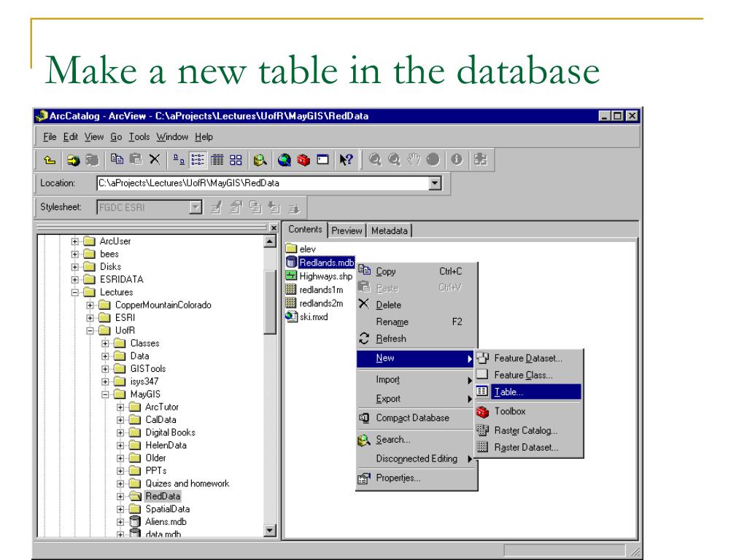This screenshot has width=747, height=560.
Task: Select the Zoom Out tool
Action: click(394, 160)
